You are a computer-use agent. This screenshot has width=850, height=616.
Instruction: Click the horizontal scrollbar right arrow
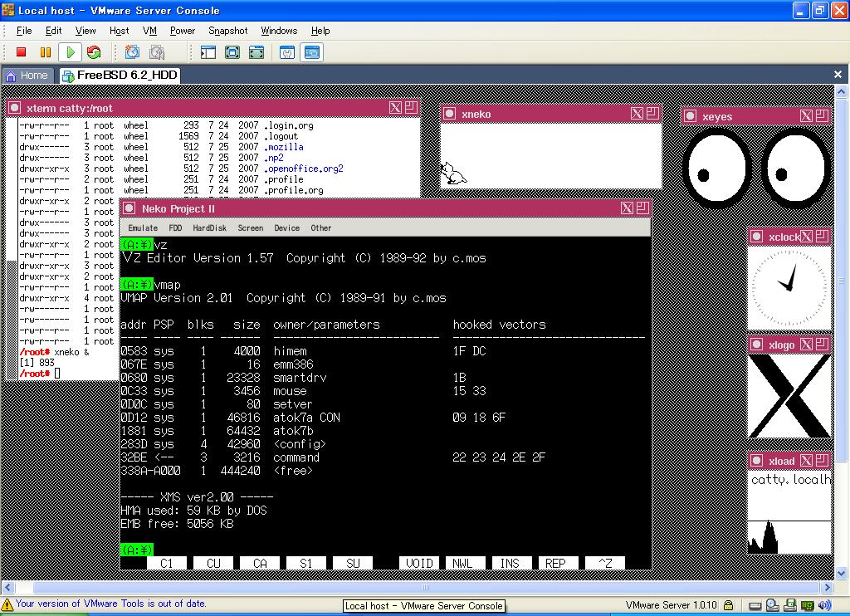tap(827, 587)
